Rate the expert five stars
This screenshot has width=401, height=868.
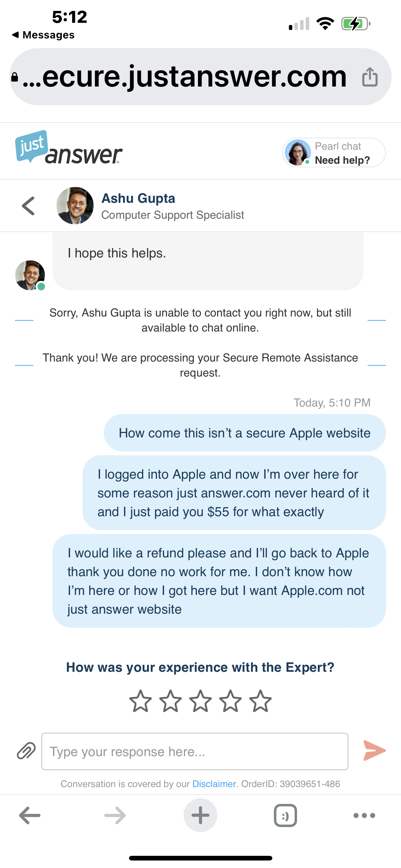(260, 701)
